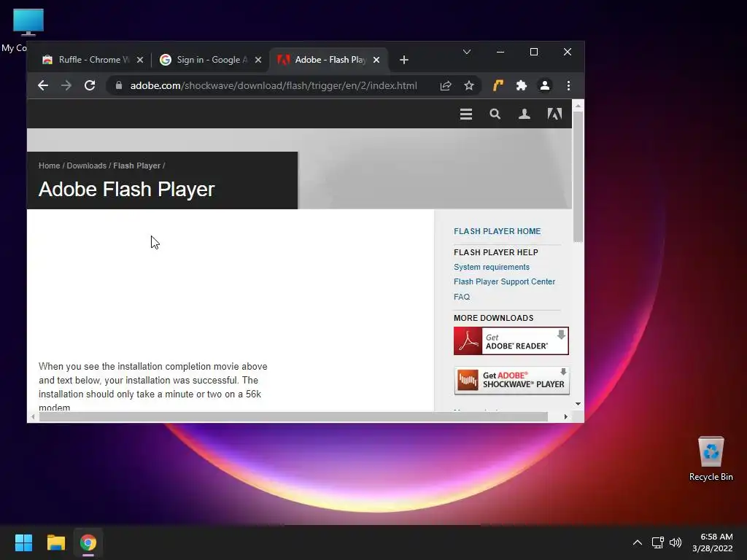Open the clock and date flyout
Image resolution: width=747 pixels, height=560 pixels.
[x=713, y=542]
